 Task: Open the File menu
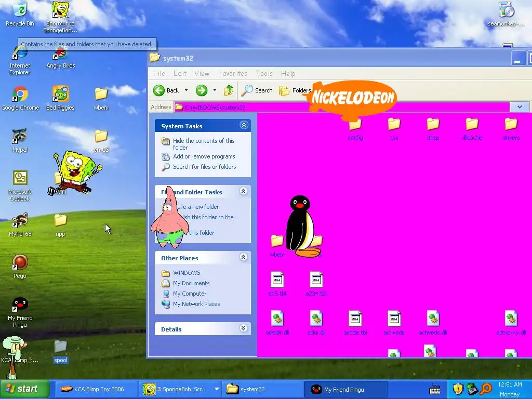tap(159, 73)
